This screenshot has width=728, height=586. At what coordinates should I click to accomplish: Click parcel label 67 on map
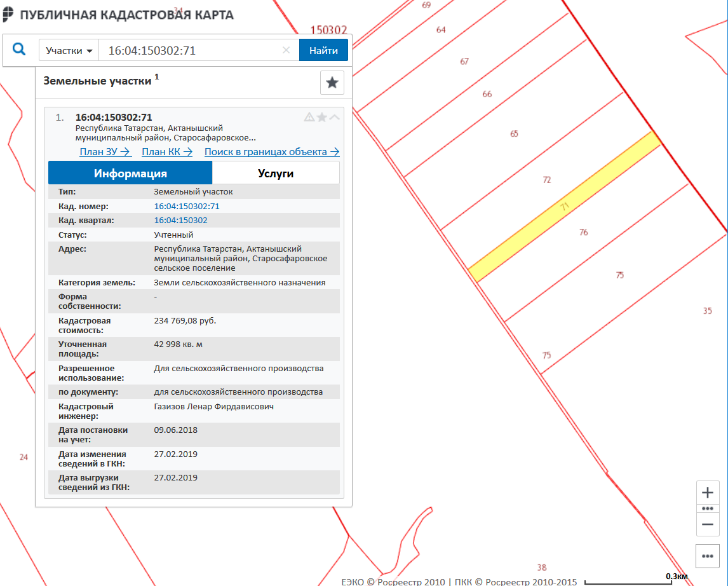coord(464,61)
